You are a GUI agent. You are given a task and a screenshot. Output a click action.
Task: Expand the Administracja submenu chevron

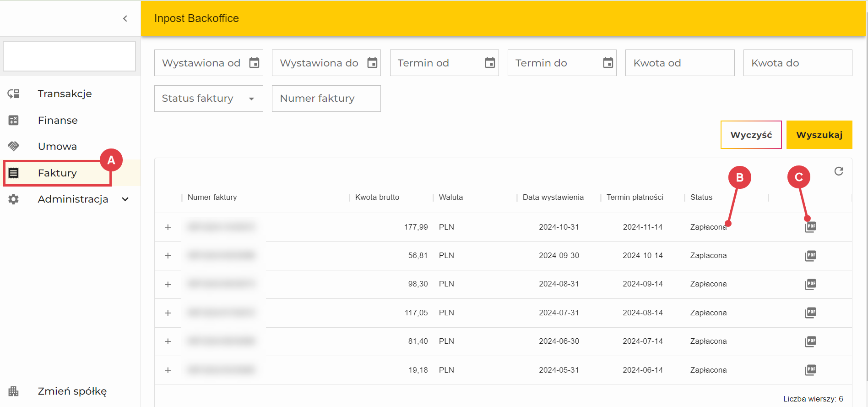[x=125, y=199]
